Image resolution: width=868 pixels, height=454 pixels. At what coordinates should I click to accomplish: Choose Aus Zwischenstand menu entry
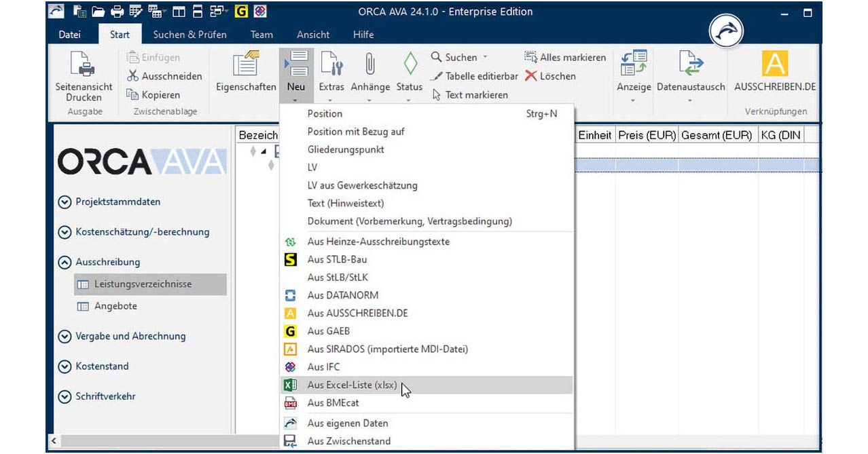(427, 441)
